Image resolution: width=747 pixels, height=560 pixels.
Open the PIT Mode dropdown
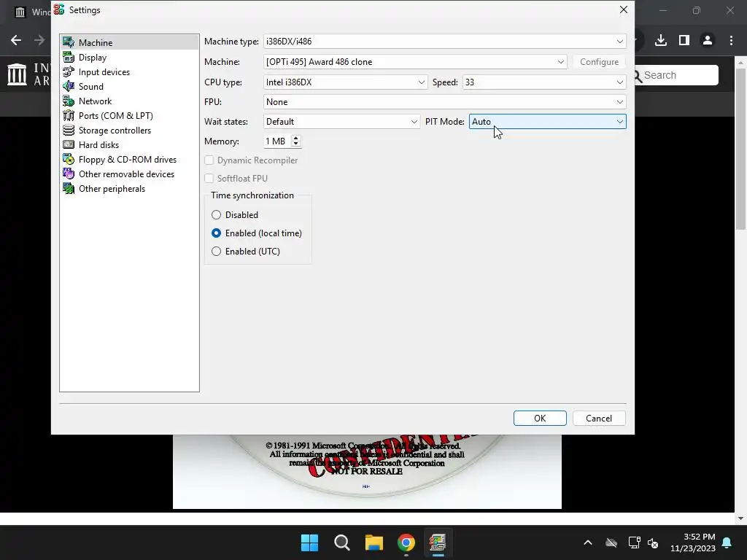[547, 122]
